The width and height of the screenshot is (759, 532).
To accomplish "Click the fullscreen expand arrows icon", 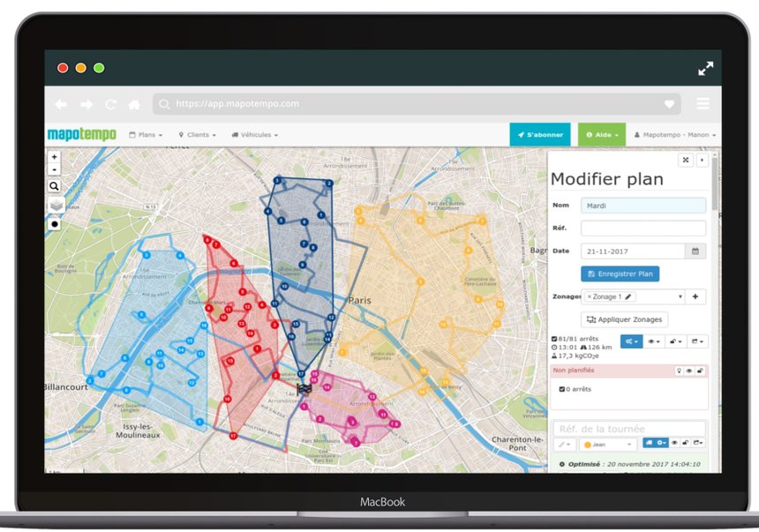I will pos(706,68).
